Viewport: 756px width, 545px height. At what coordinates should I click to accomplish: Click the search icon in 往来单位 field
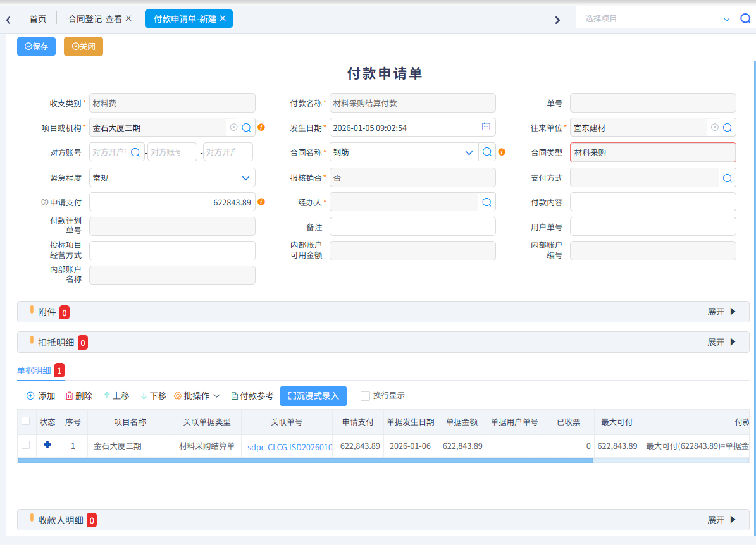tap(728, 128)
